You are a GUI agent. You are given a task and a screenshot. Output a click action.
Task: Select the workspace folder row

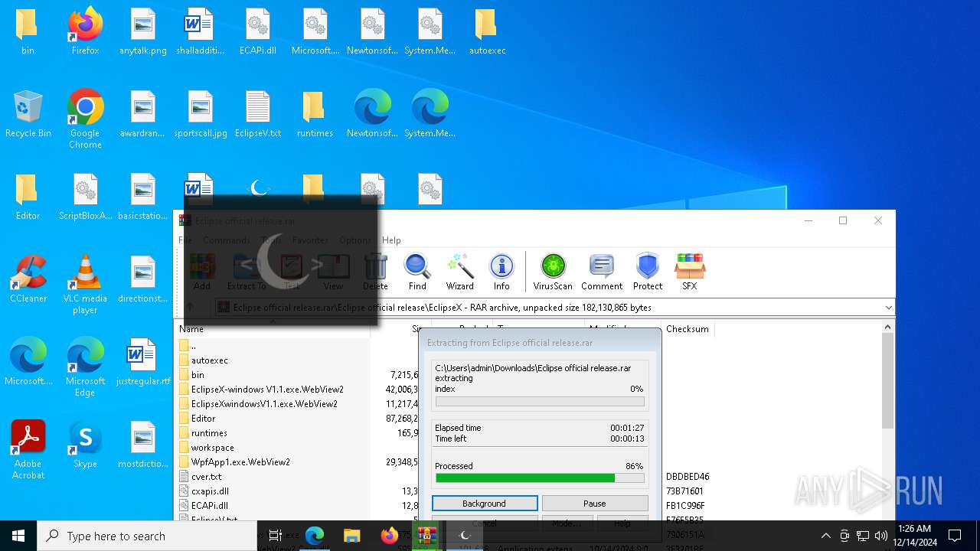click(273, 448)
